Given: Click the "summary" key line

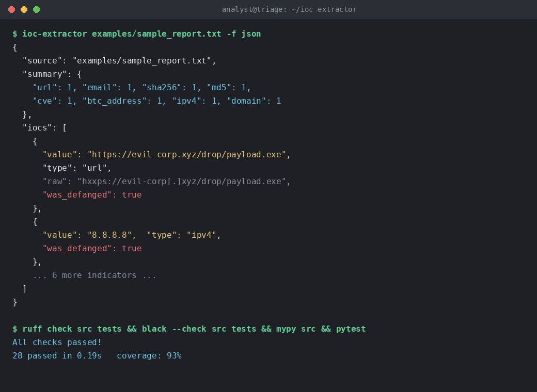Looking at the screenshot, I should click(x=52, y=74).
